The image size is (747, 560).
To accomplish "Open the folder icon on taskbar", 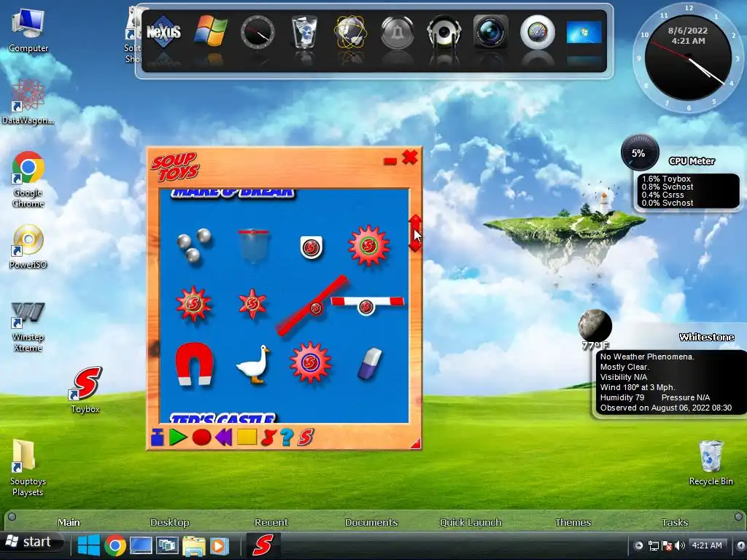I will coord(193,545).
